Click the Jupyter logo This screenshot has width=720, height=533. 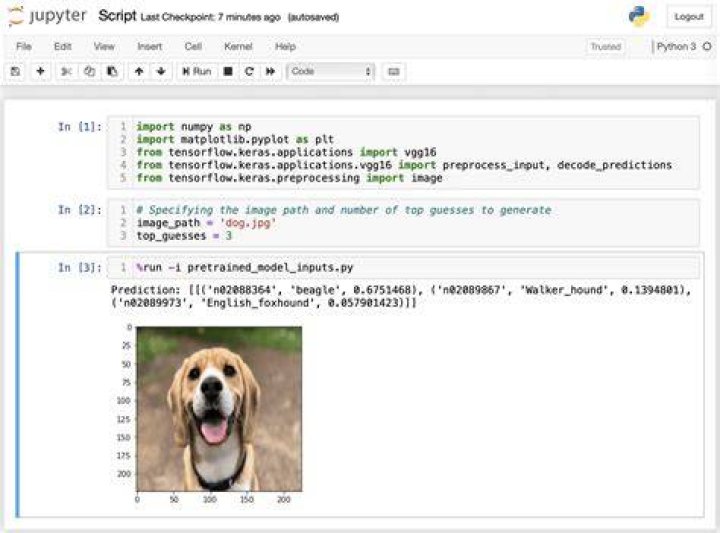pos(48,16)
